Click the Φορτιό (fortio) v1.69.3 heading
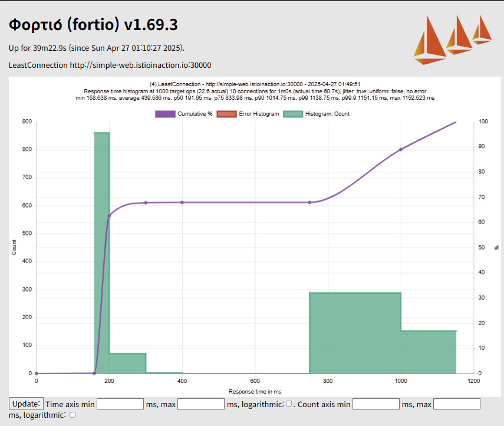Viewport: 504px width, 426px height. point(93,25)
